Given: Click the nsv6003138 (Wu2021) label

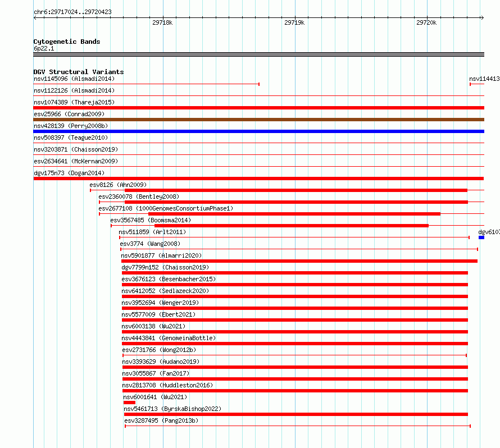Looking at the screenshot, I should pyautogui.click(x=153, y=326).
